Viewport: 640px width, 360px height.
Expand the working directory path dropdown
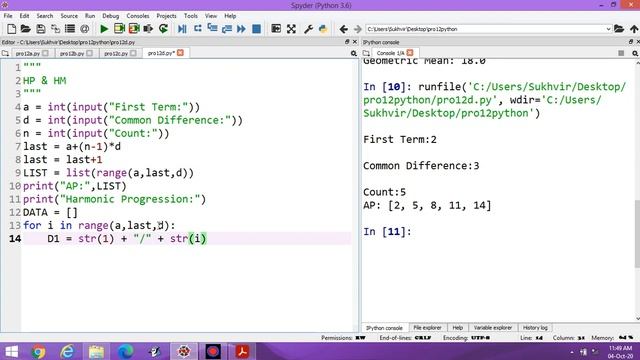click(608, 29)
